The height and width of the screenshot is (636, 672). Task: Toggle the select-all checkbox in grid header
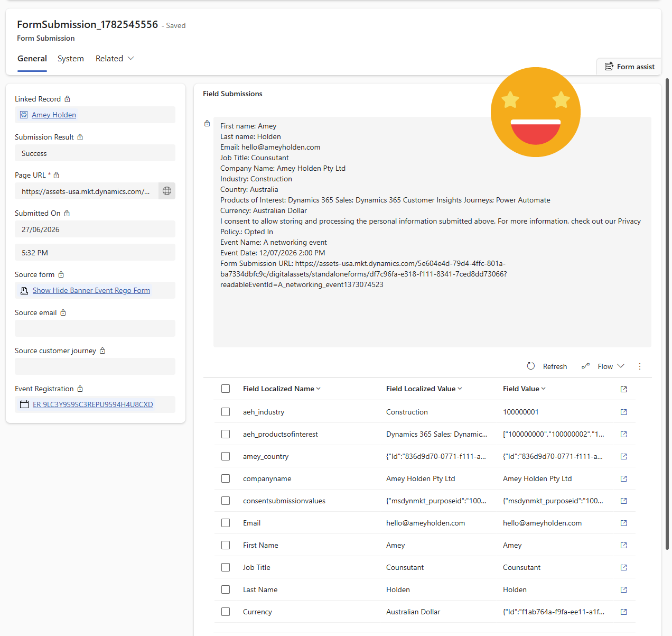[x=226, y=389]
